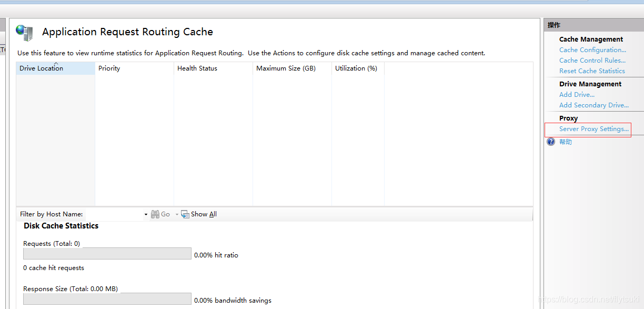This screenshot has width=644, height=309.
Task: Reset Cache Statistics from the actions pane
Action: [592, 71]
